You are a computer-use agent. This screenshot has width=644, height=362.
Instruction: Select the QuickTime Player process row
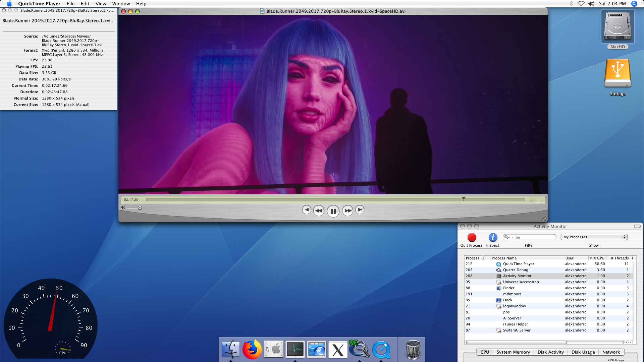(548, 264)
